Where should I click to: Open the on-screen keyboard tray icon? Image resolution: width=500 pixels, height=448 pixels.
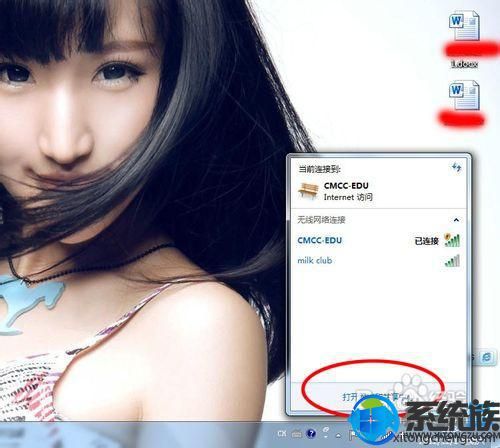[296, 434]
